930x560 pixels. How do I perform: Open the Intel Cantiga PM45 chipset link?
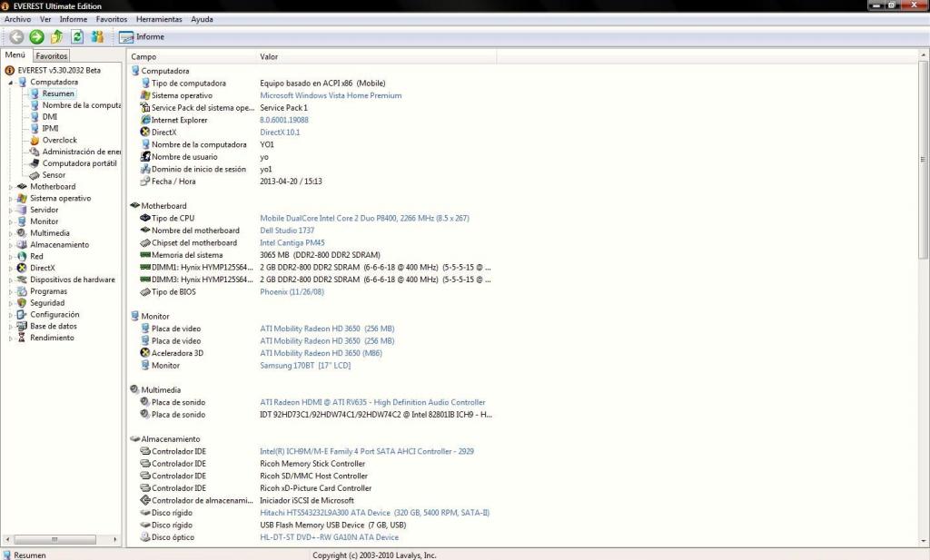tap(292, 243)
